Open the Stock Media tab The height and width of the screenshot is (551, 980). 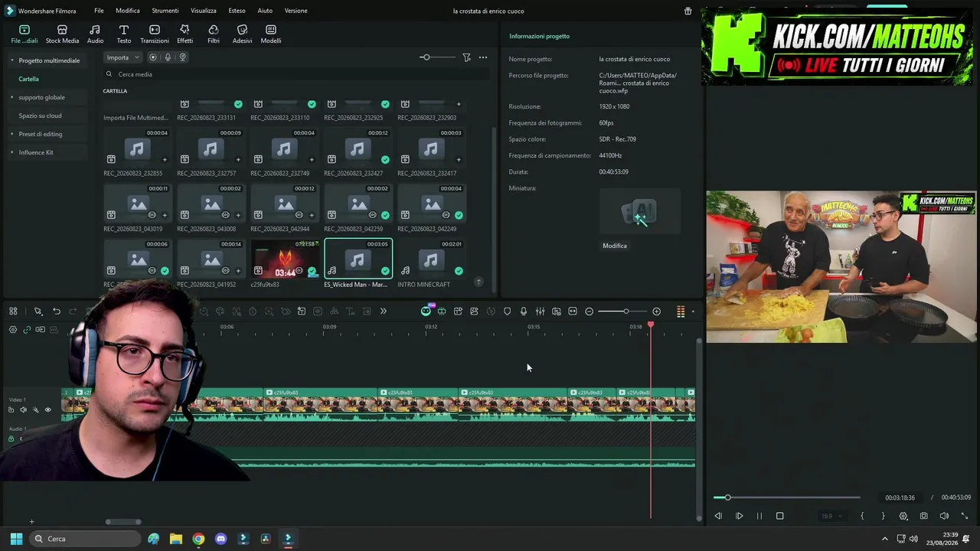pyautogui.click(x=62, y=34)
